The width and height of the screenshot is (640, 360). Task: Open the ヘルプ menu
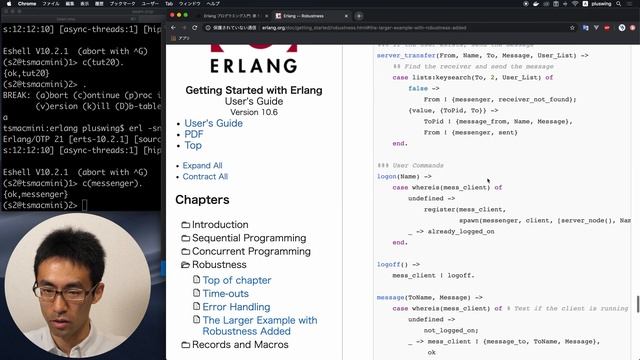[213, 4]
